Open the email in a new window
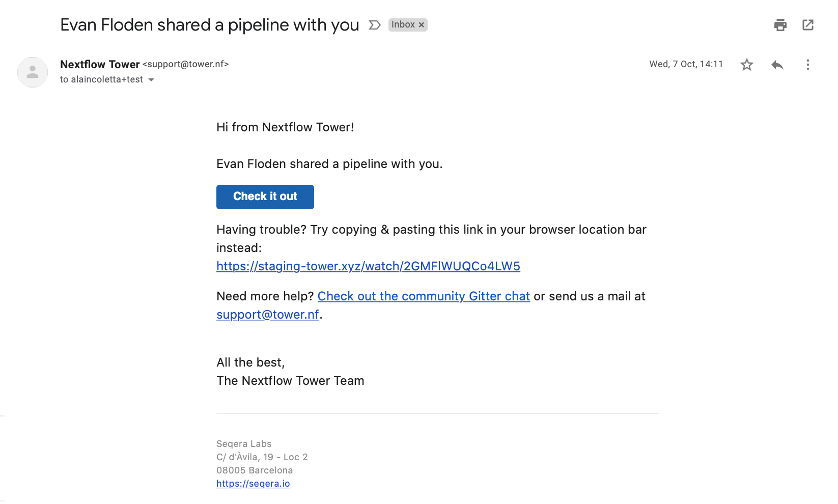The image size is (838, 504). (x=808, y=25)
